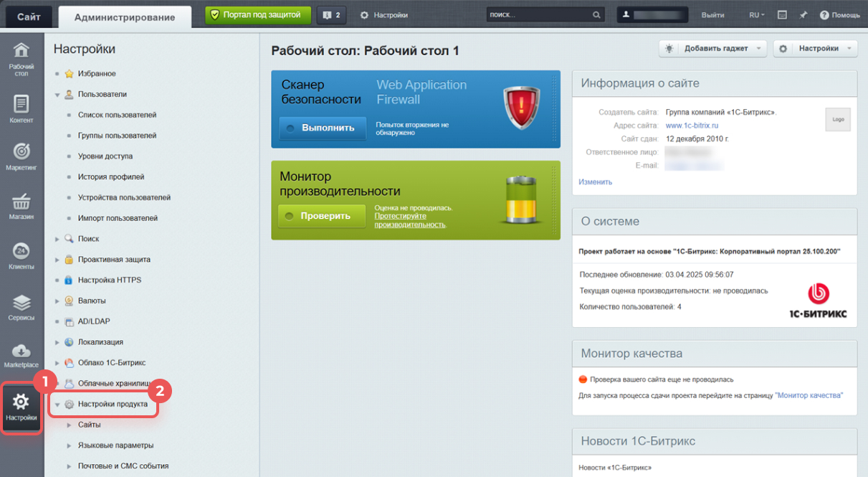Open the Магазин sidebar section
Viewport: 868px width, 477px height.
coord(22,206)
